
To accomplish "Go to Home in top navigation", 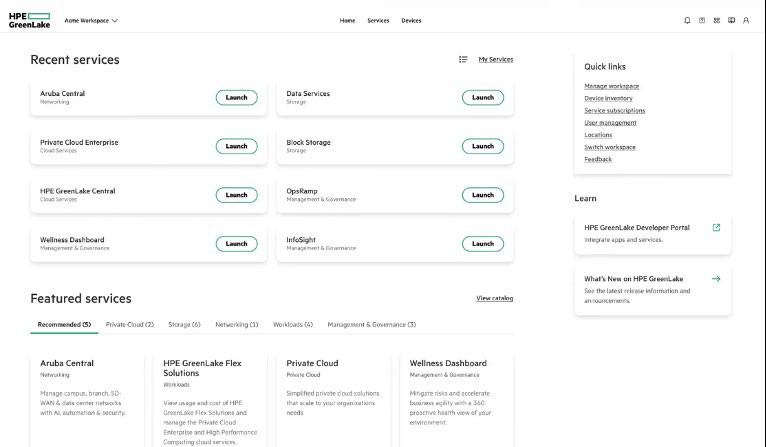I will pyautogui.click(x=347, y=21).
